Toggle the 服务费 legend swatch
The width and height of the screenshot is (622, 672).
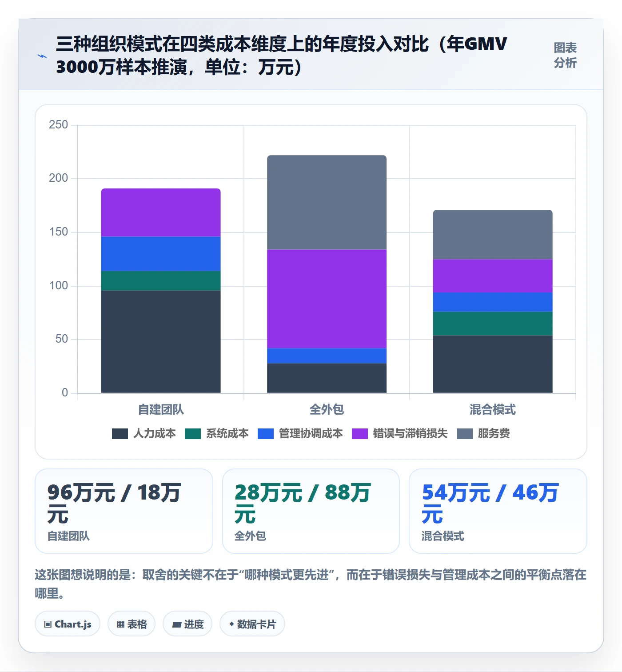coord(465,434)
